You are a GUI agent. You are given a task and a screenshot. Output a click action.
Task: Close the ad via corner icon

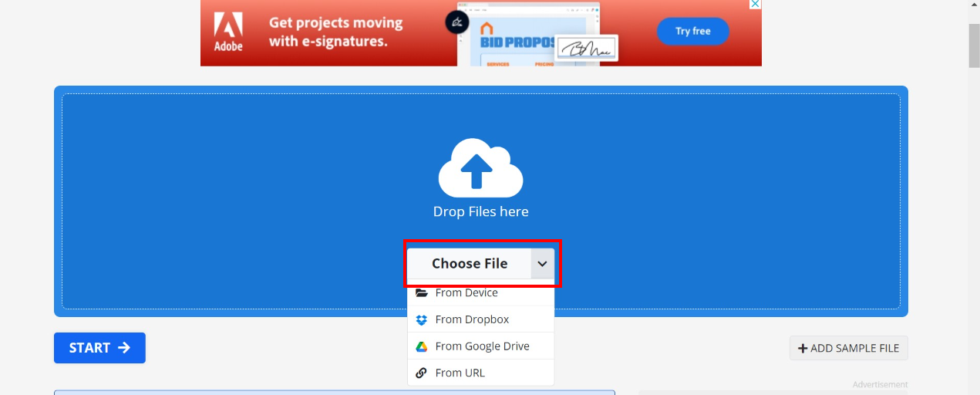756,5
